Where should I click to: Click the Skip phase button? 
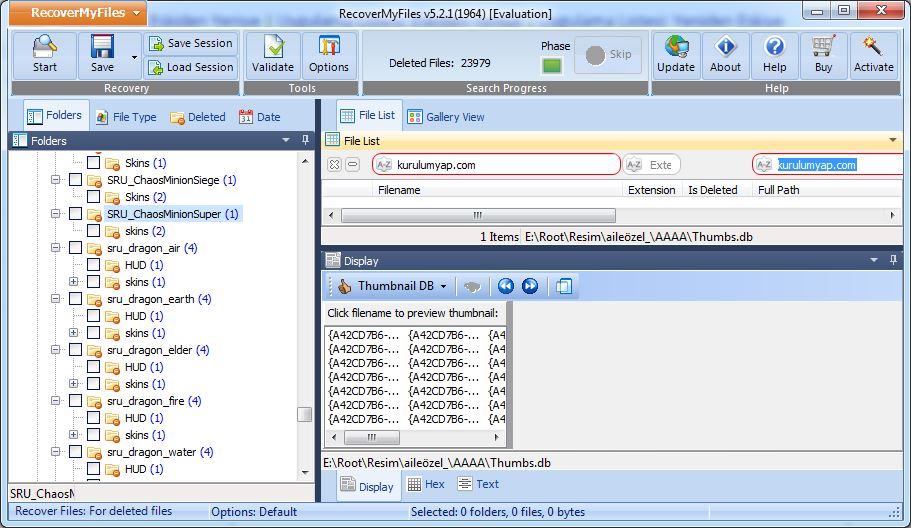click(x=608, y=55)
